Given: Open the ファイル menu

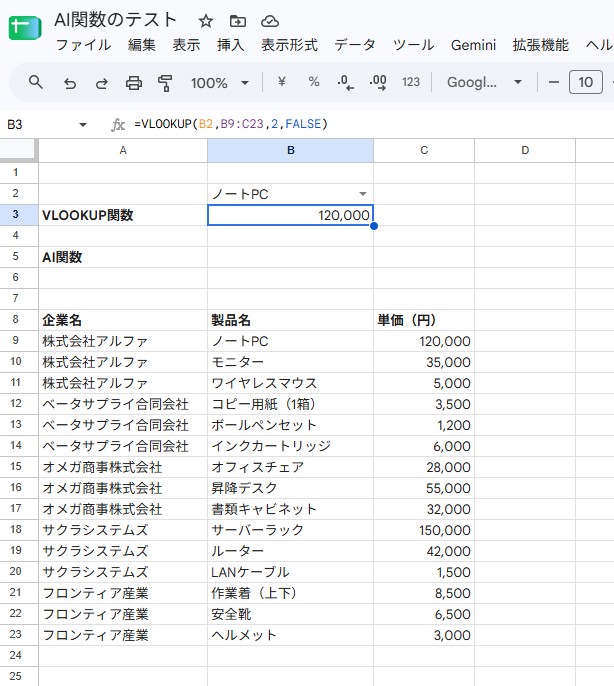Looking at the screenshot, I should click(83, 45).
